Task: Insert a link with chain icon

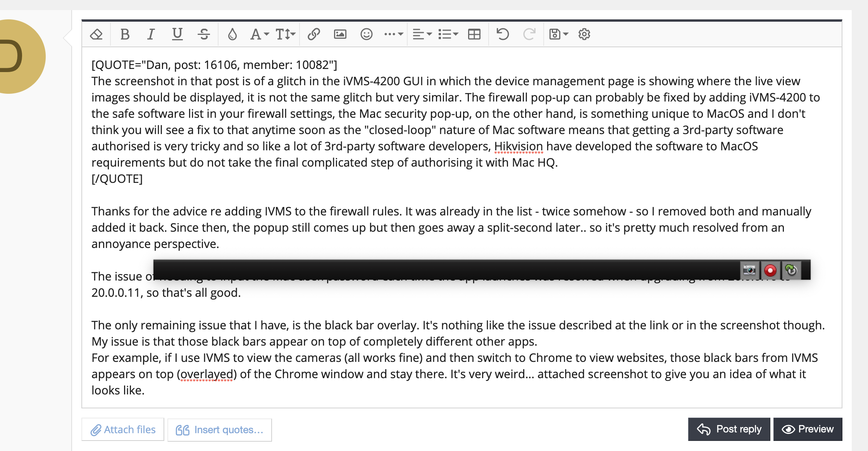Action: (x=313, y=34)
